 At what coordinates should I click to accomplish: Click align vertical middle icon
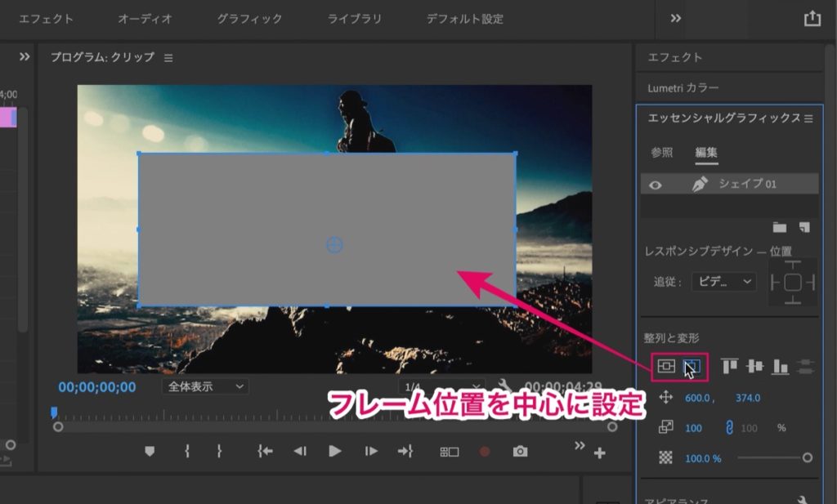(754, 366)
